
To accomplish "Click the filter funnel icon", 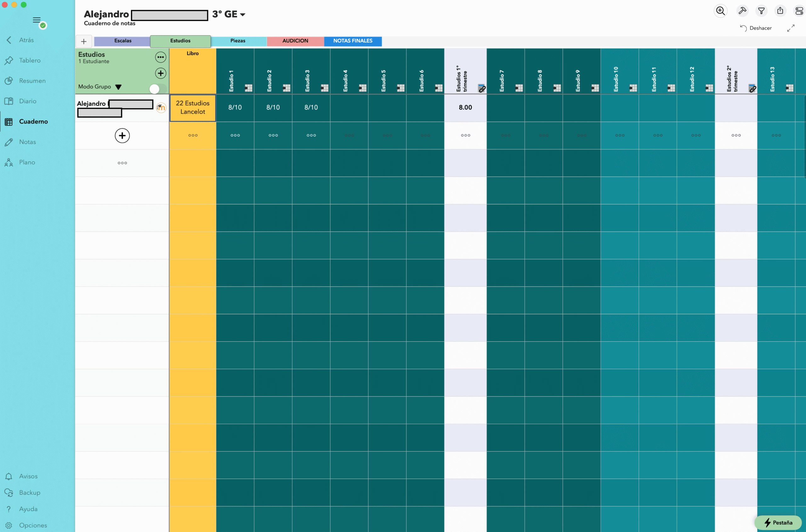I will (761, 11).
